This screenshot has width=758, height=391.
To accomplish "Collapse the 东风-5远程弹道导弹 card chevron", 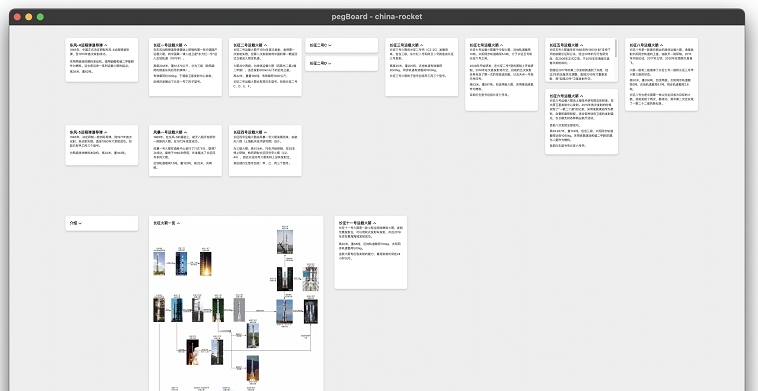I will point(106,132).
